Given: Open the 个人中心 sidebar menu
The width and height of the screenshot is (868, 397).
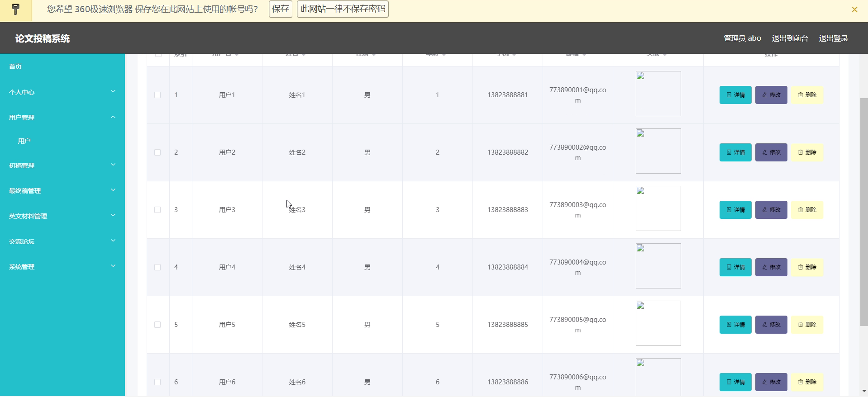Looking at the screenshot, I should coord(62,92).
